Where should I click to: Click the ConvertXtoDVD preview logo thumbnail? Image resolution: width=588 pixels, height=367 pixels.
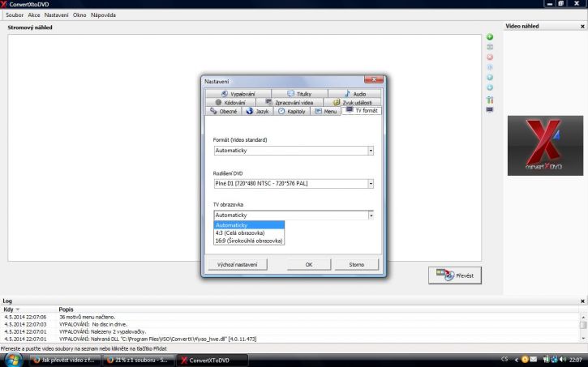coord(545,146)
